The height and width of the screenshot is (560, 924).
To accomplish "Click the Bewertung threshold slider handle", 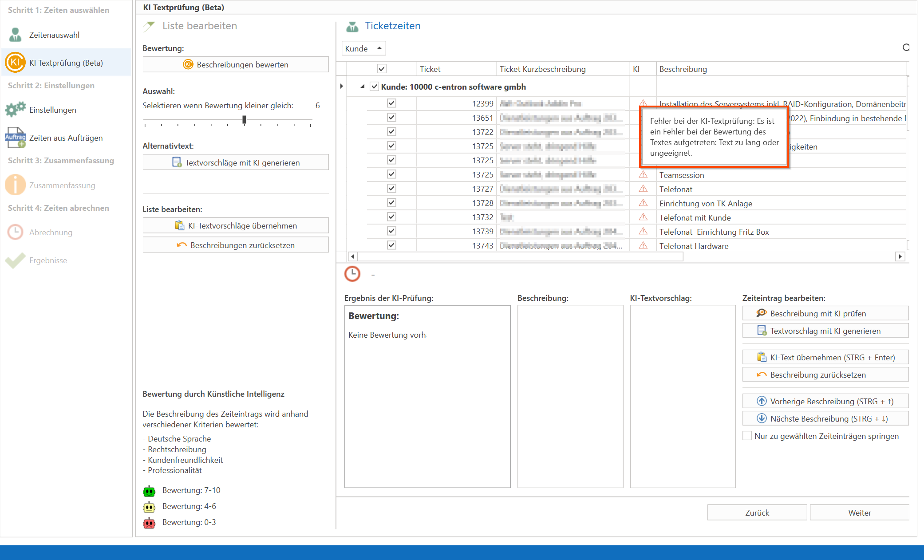I will [x=244, y=119].
